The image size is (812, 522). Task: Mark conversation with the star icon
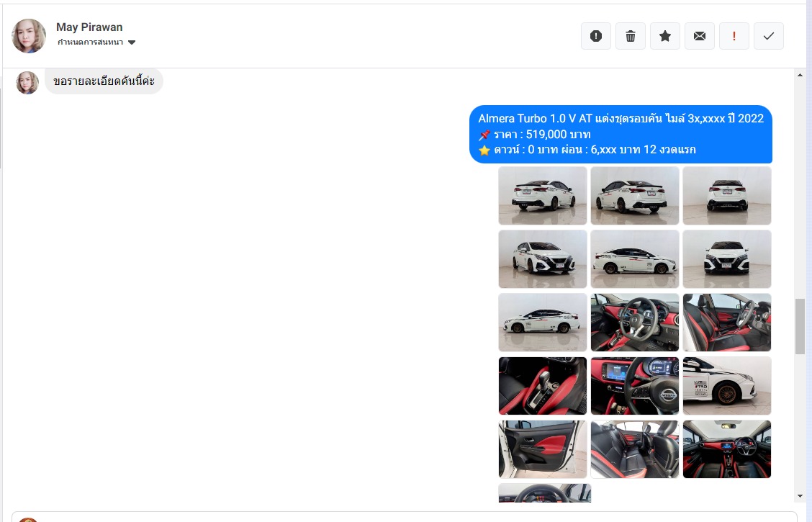pos(665,36)
